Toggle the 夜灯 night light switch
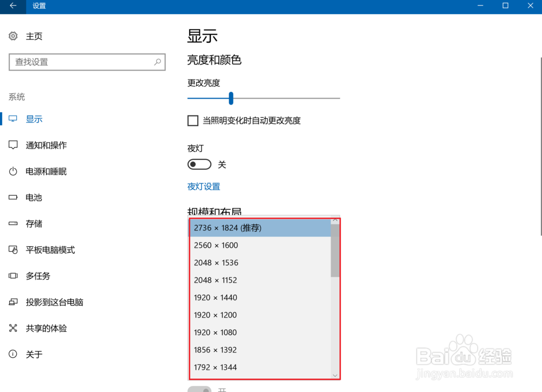 pos(199,164)
